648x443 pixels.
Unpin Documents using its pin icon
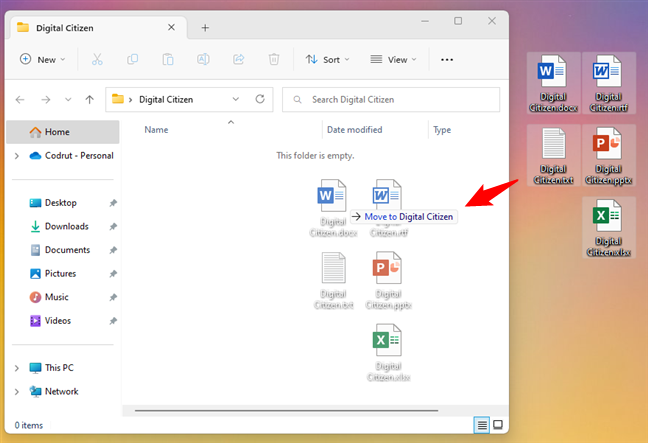tap(113, 250)
